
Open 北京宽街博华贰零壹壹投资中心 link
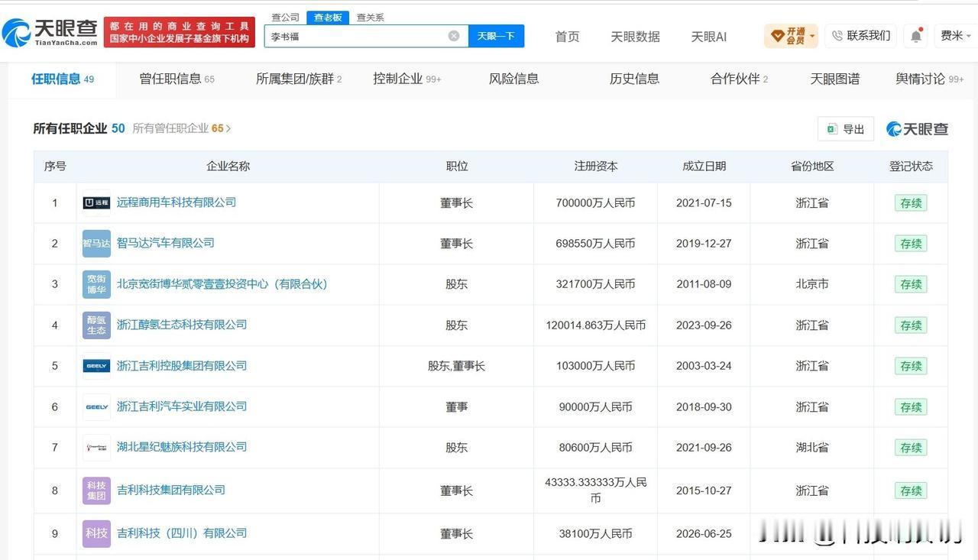coord(222,284)
